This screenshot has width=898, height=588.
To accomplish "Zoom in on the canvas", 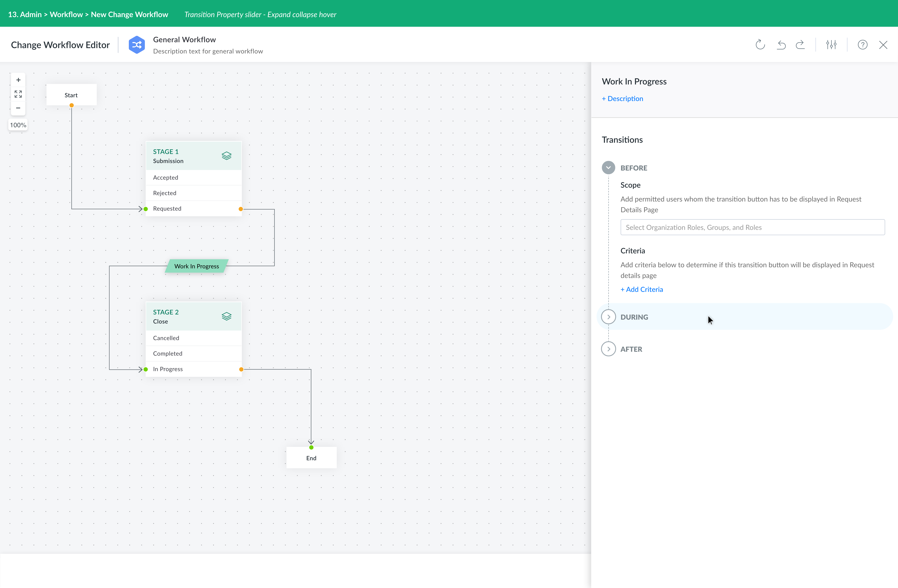I will click(18, 80).
